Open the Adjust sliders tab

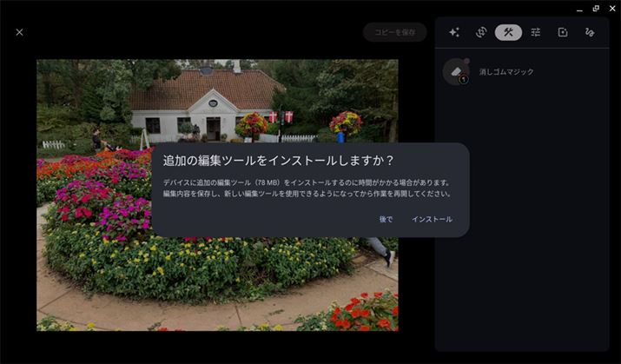click(x=536, y=32)
